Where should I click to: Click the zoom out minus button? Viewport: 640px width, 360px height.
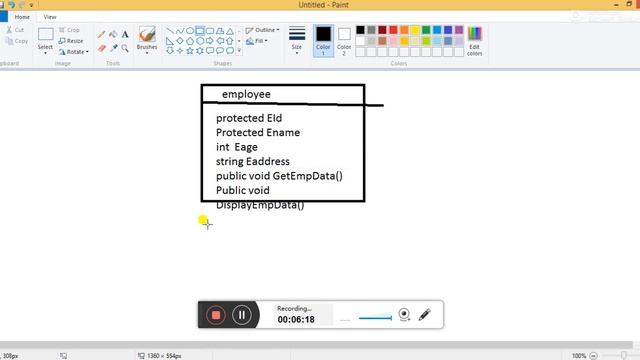pyautogui.click(x=593, y=356)
